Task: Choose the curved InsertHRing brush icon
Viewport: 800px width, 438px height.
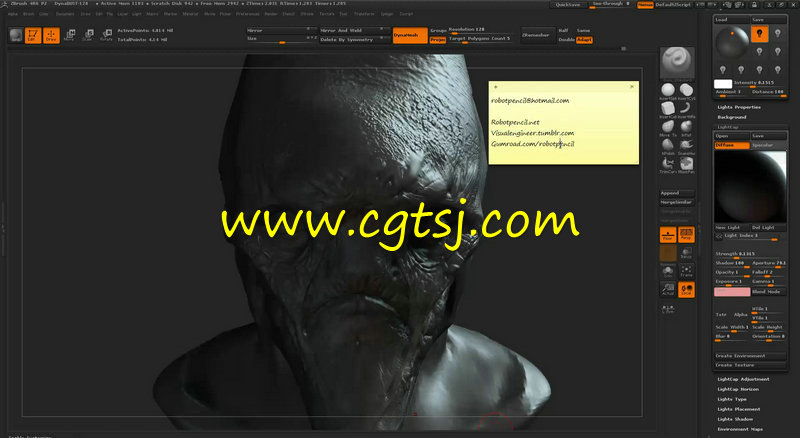Action: click(686, 109)
